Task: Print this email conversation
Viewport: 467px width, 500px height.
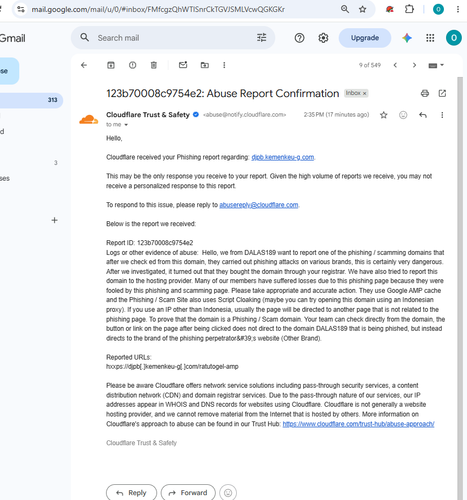Action: (425, 93)
